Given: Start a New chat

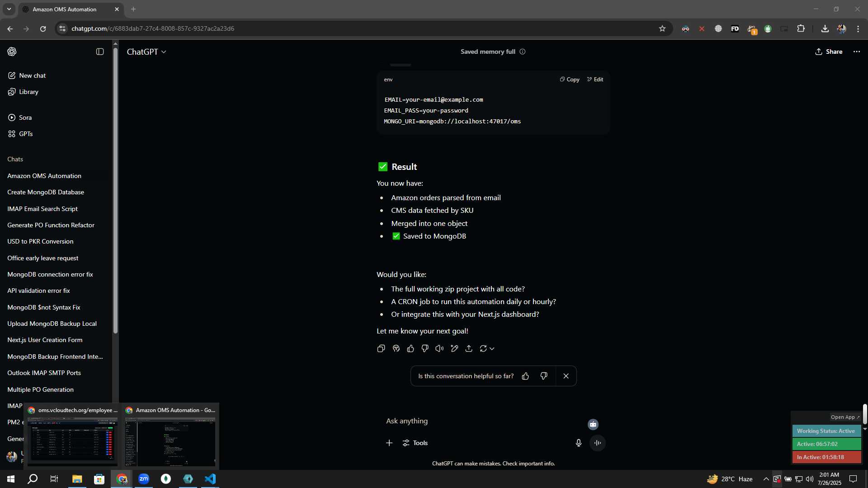Looking at the screenshot, I should [27, 75].
